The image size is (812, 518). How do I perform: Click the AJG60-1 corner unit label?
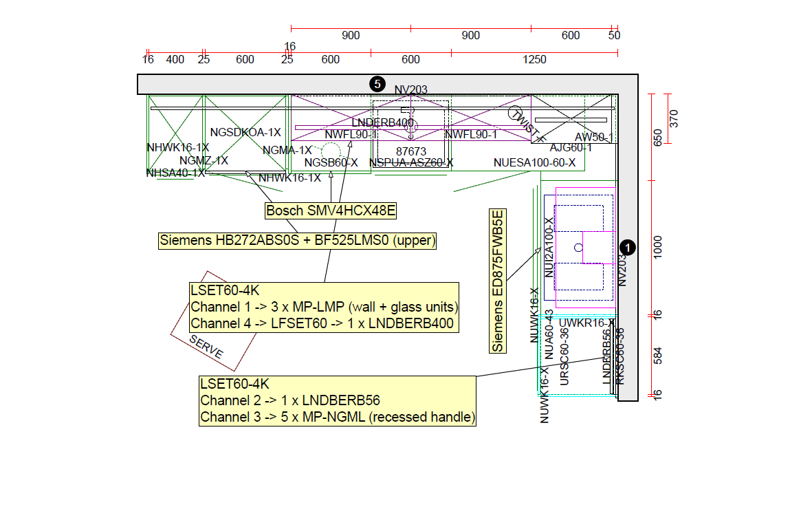coord(571,148)
